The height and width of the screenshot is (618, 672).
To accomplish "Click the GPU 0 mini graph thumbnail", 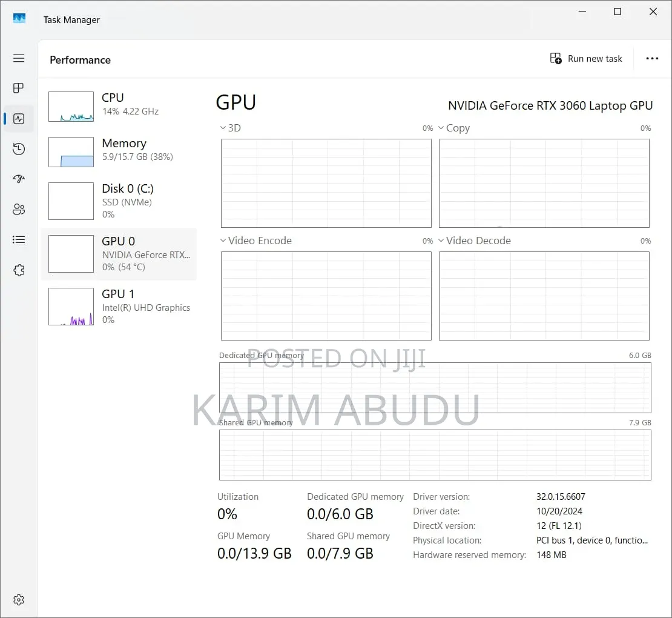I will coord(71,254).
